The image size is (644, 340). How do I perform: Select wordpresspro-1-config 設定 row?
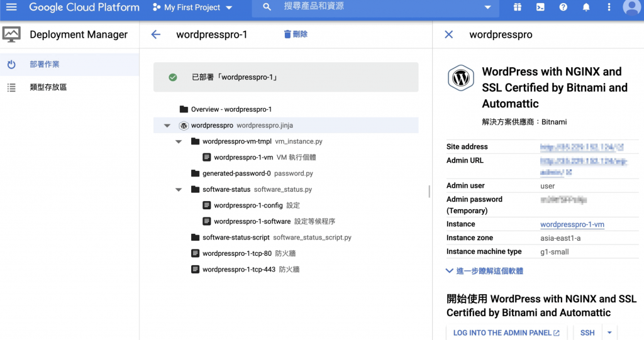286,206
